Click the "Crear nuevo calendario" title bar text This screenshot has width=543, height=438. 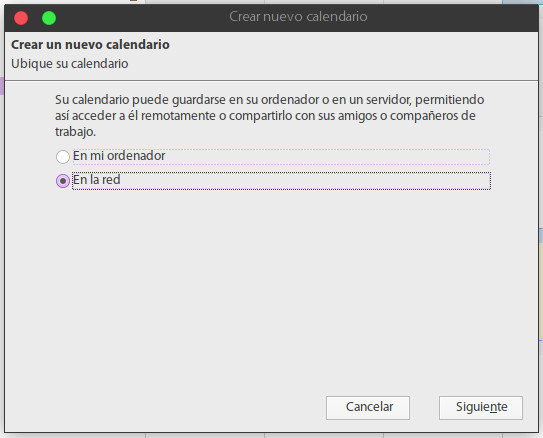coord(298,17)
